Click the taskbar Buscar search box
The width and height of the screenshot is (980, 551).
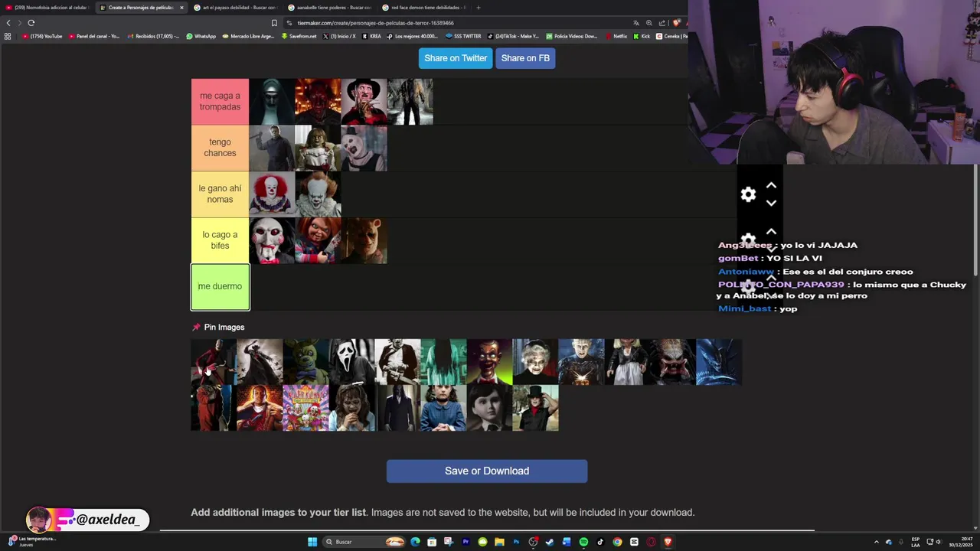tap(364, 542)
